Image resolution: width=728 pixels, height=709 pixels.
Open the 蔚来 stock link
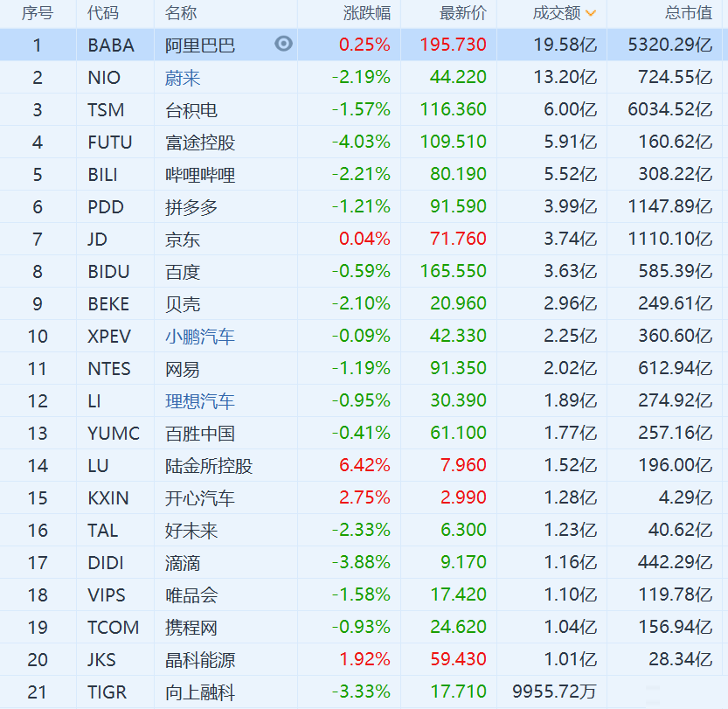(x=183, y=78)
